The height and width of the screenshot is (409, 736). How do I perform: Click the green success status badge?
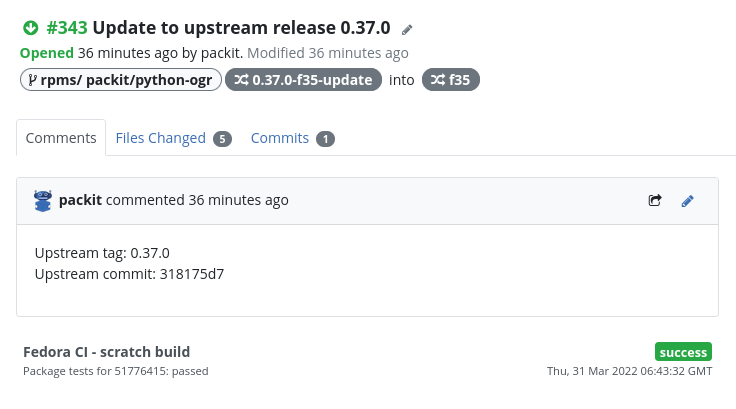coord(684,352)
